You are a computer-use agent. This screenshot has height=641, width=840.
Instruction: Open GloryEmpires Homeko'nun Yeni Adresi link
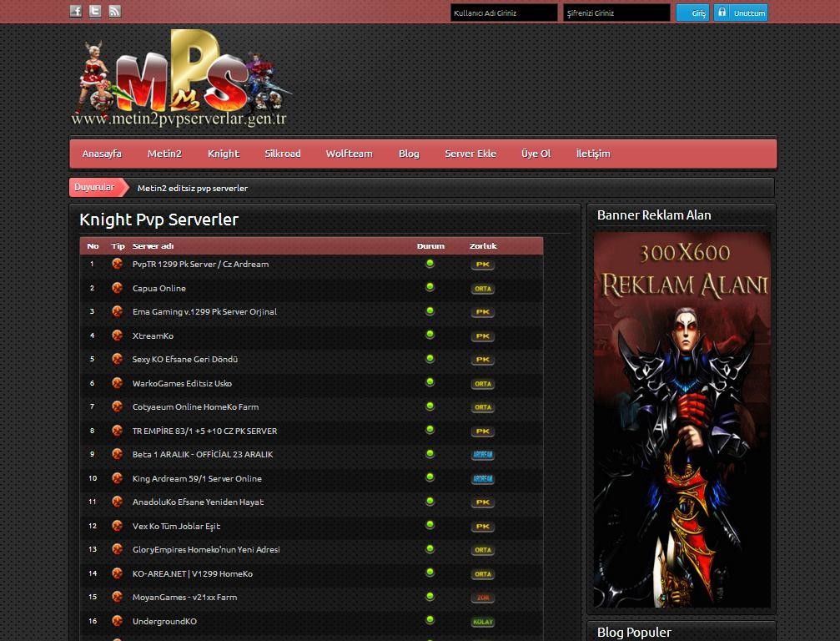[206, 550]
